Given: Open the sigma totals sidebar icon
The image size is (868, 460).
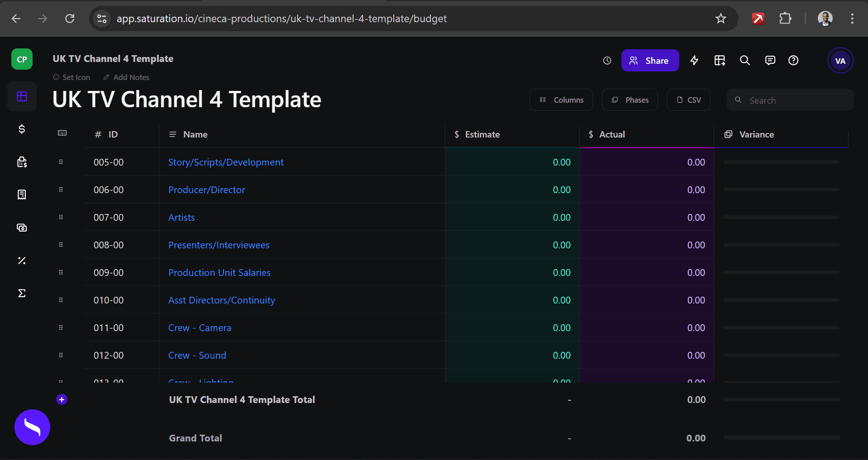Looking at the screenshot, I should click(x=22, y=293).
